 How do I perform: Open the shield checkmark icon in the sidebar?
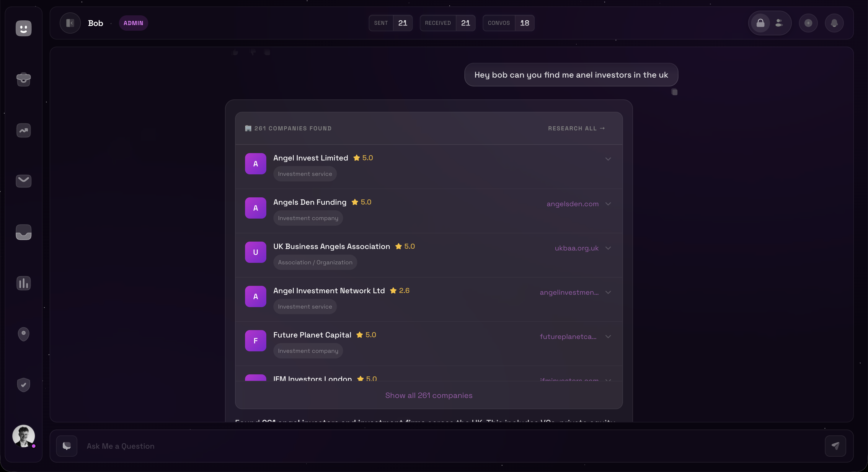pyautogui.click(x=23, y=385)
